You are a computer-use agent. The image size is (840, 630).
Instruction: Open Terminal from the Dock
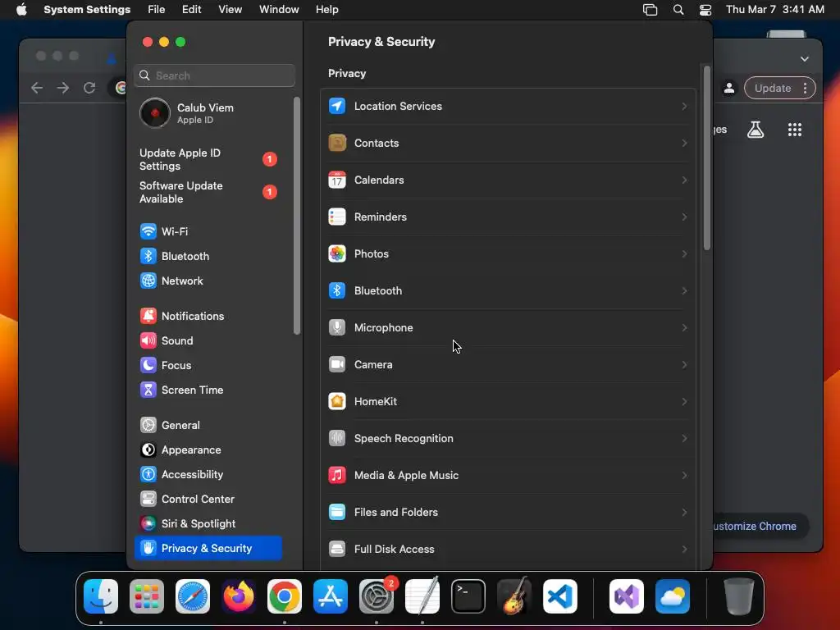468,596
